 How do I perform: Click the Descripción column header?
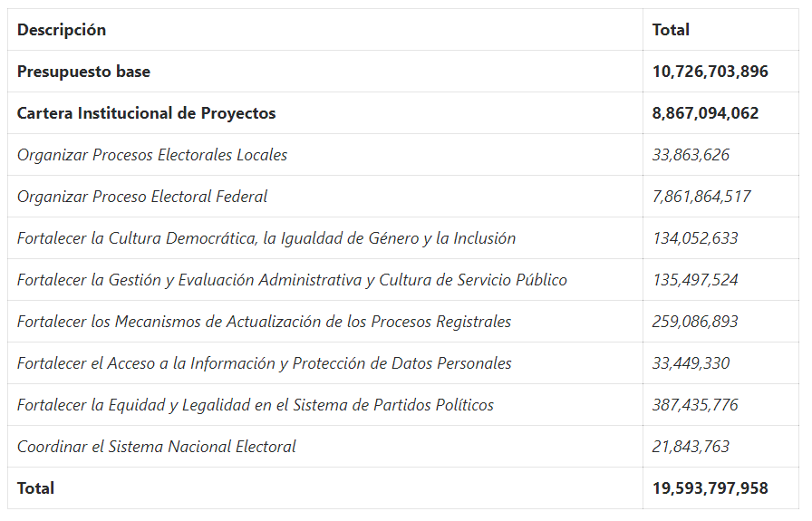point(62,30)
